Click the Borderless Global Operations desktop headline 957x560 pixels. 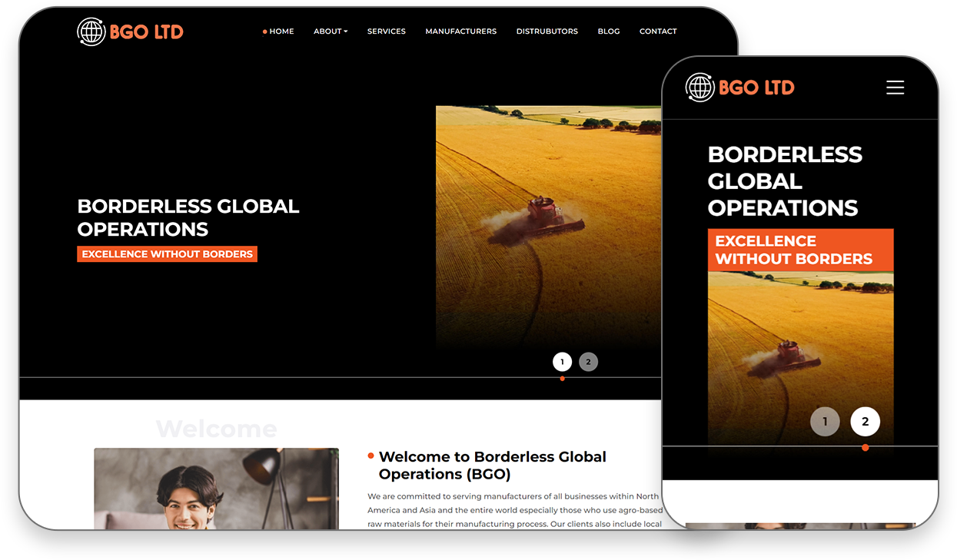tap(188, 217)
